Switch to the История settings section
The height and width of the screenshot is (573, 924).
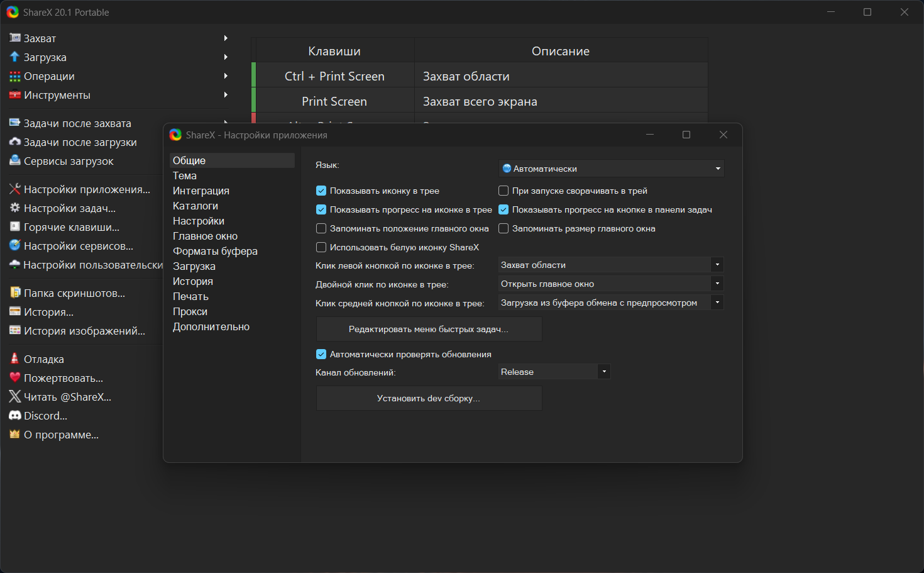click(x=232, y=281)
